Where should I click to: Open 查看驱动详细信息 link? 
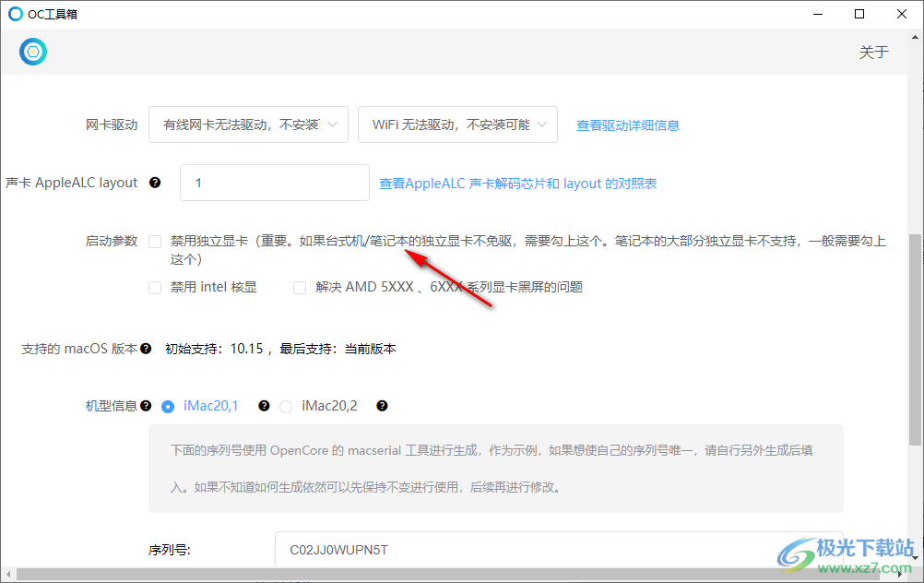(628, 125)
